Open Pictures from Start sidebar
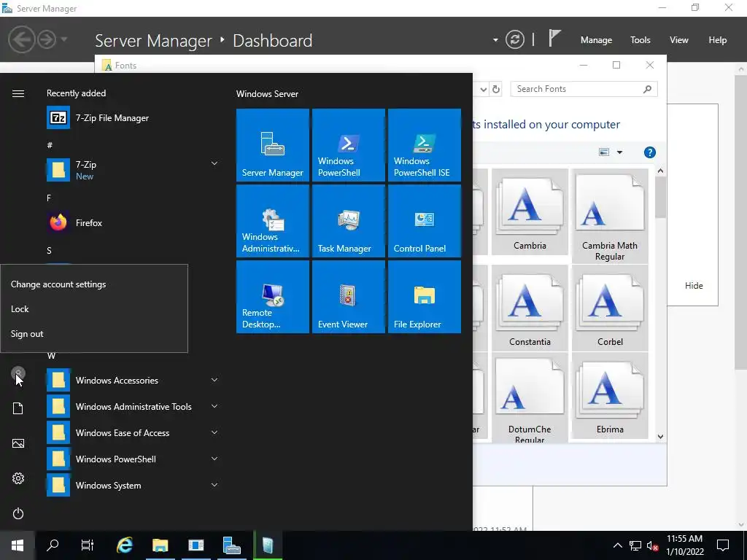Viewport: 747px width, 560px height. tap(18, 443)
